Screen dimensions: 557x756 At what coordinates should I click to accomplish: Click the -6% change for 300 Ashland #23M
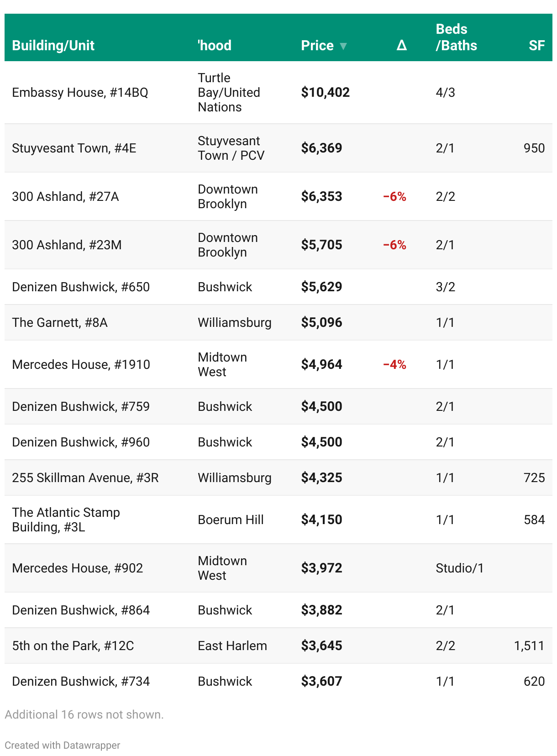(394, 245)
